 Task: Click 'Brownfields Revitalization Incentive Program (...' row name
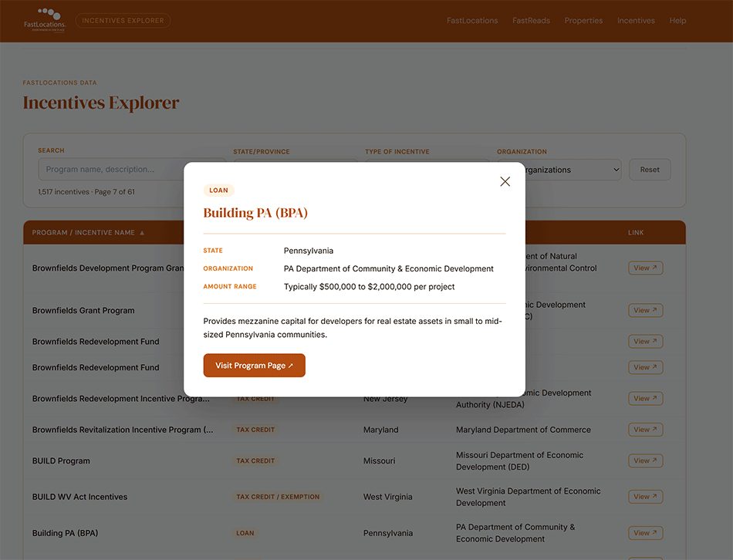click(x=123, y=430)
